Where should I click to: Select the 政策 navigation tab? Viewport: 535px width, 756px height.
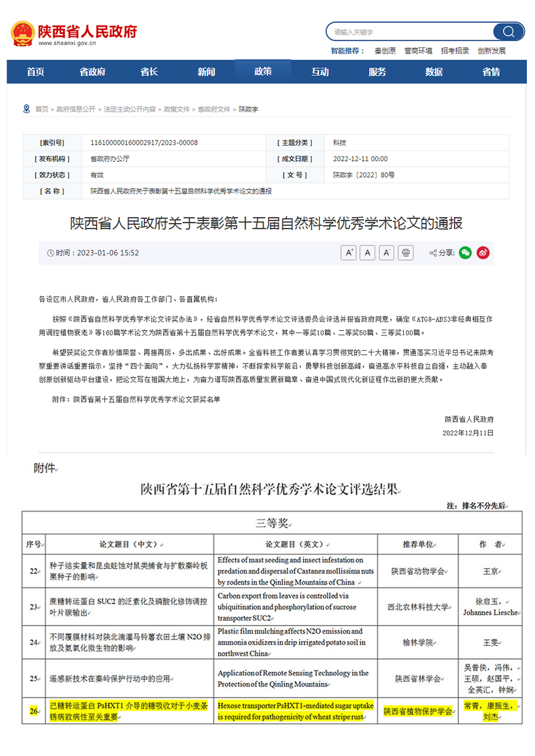coord(263,72)
